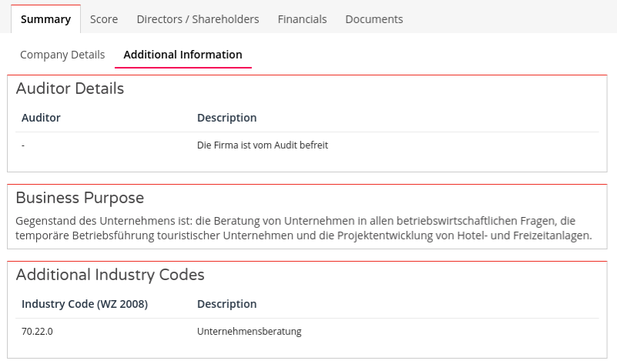This screenshot has width=617, height=364.
Task: Select the Summary tab
Action: tap(45, 19)
